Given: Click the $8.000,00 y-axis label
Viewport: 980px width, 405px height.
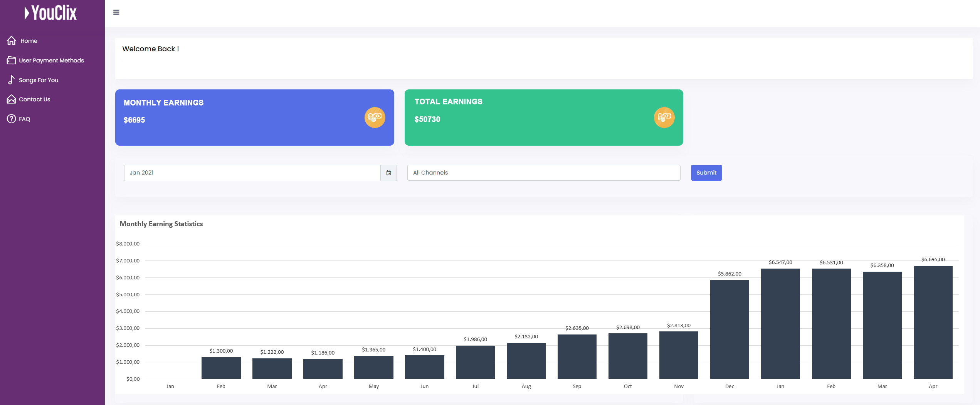Looking at the screenshot, I should [128, 244].
